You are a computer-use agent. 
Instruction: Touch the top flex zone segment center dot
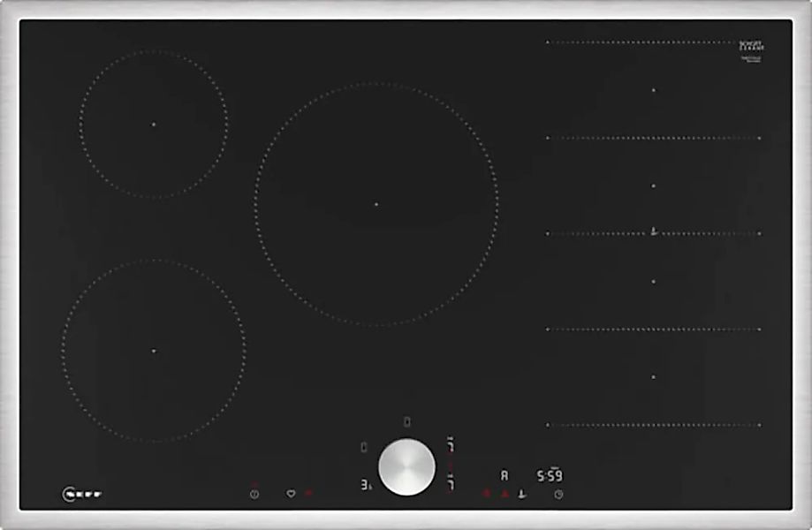654,89
